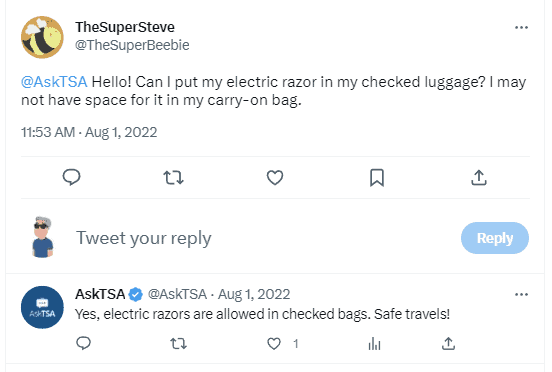This screenshot has height=372, width=552.
Task: Like the AskTSA reply with one like
Action: click(274, 343)
